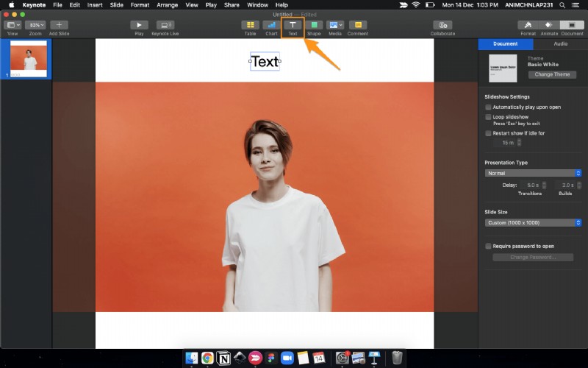This screenshot has width=588, height=368.
Task: Open the Edit menu
Action: click(x=75, y=5)
